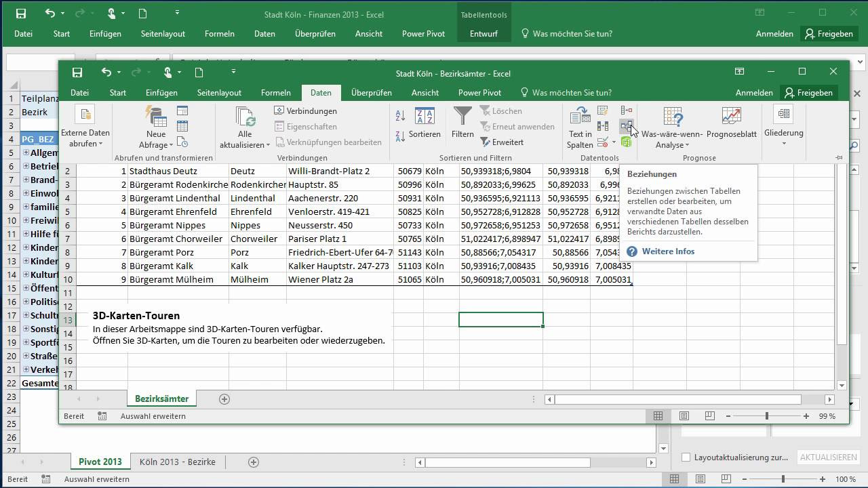
Task: Expand the Allgem... row in the pivot table
Action: [26, 152]
